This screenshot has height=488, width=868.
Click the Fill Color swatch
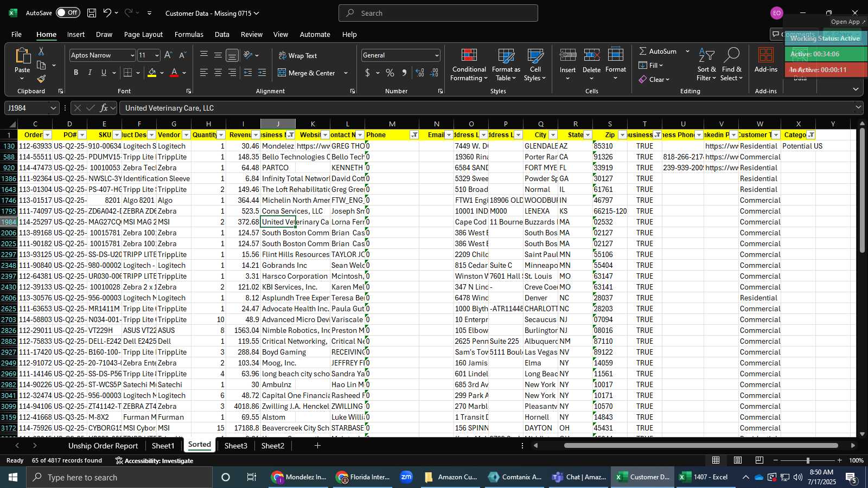pos(152,73)
